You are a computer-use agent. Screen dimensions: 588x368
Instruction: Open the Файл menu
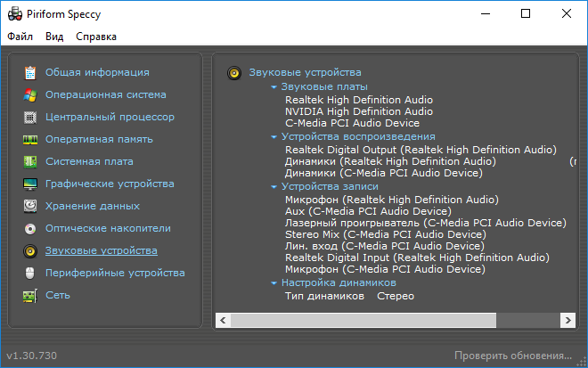pyautogui.click(x=20, y=37)
